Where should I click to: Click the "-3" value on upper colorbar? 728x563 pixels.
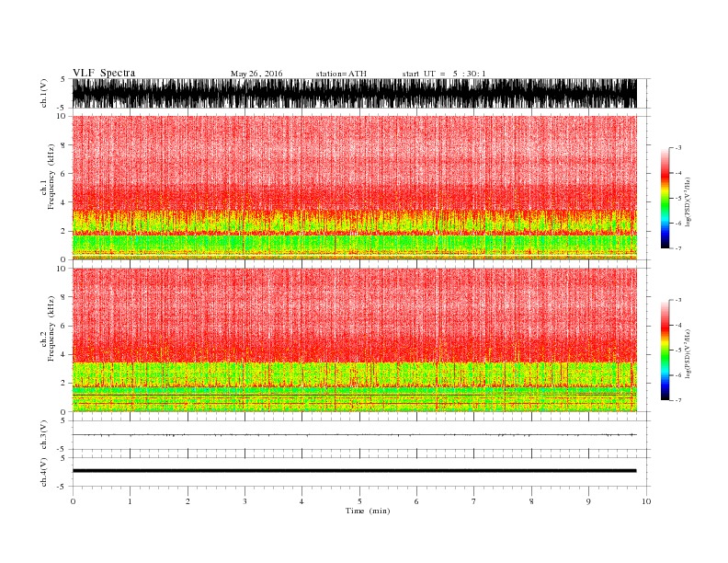pos(677,148)
